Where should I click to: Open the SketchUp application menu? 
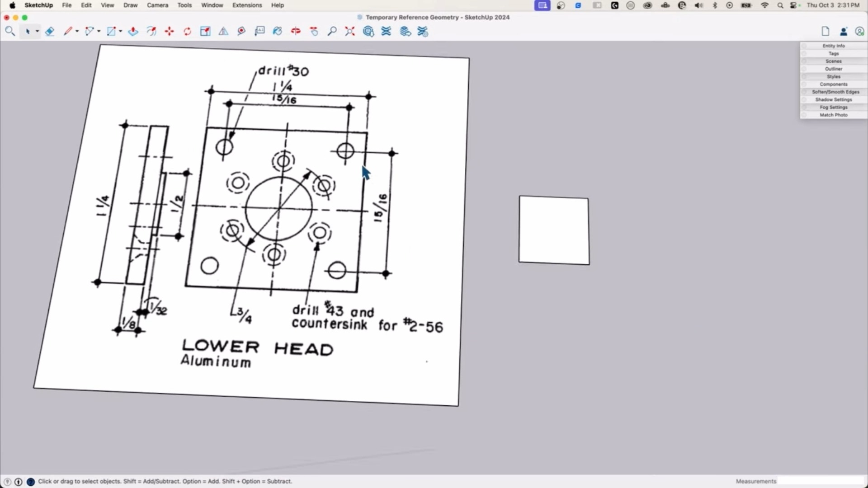[x=38, y=5]
